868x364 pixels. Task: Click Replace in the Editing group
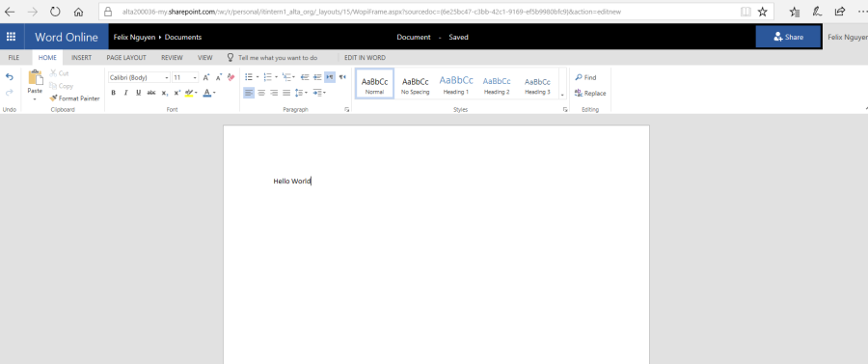(x=590, y=93)
